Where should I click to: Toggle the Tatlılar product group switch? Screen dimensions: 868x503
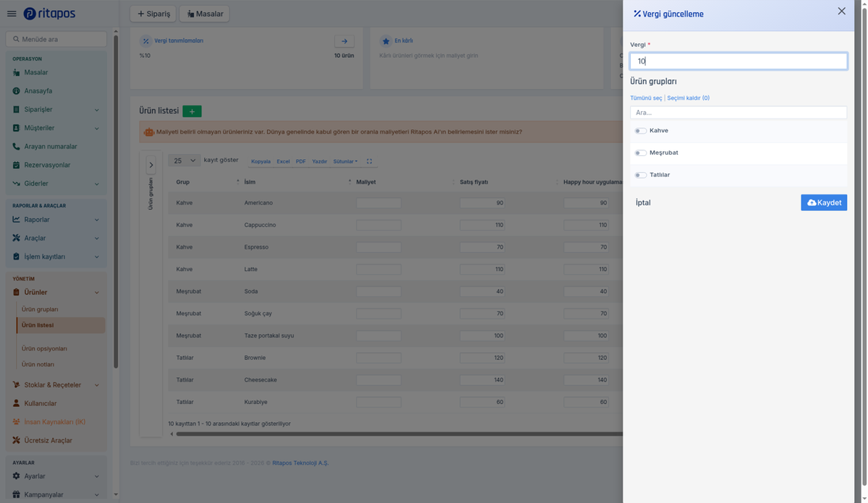[641, 176]
